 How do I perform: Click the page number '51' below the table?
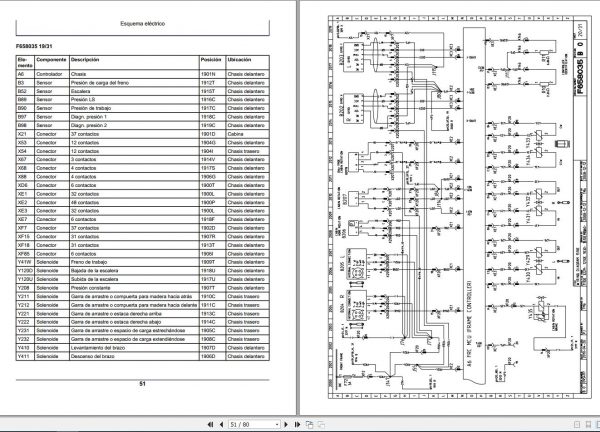pos(142,384)
